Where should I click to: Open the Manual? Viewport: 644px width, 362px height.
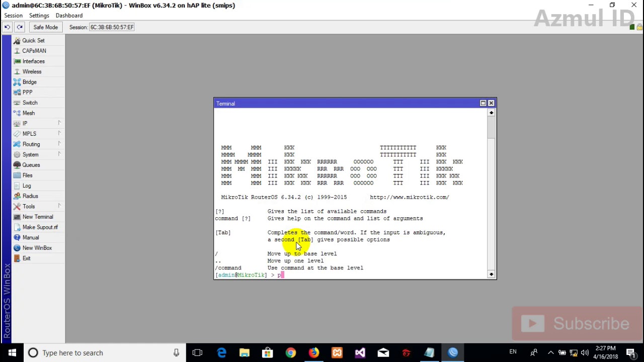pos(30,237)
